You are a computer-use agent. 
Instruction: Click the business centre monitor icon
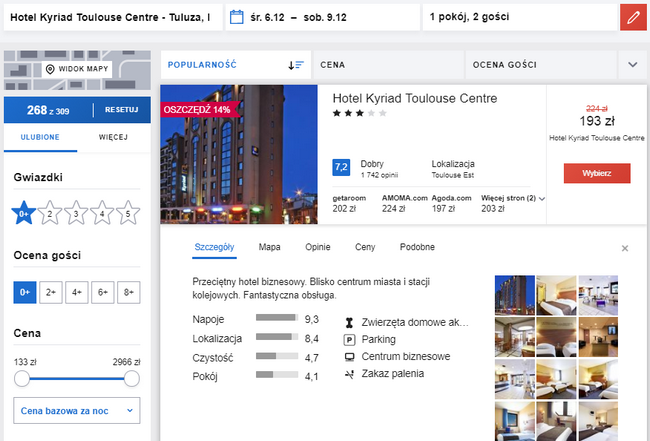coord(349,357)
